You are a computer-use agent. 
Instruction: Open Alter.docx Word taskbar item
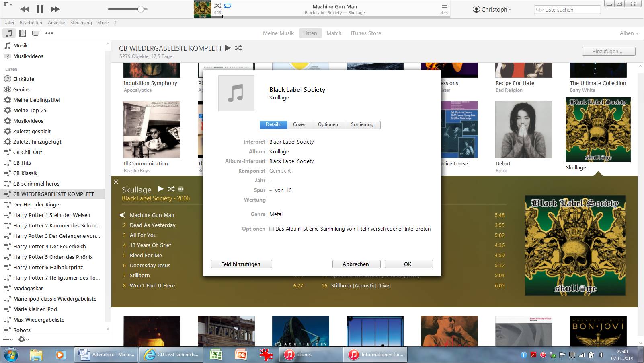(x=106, y=355)
